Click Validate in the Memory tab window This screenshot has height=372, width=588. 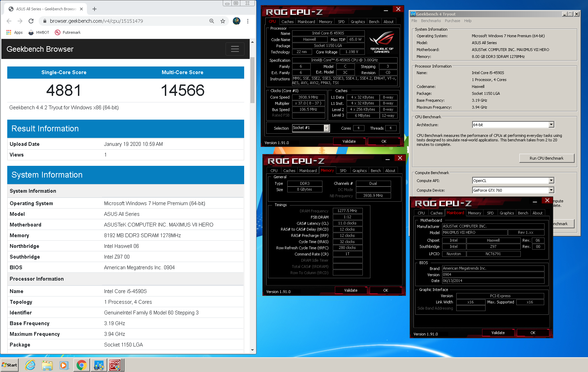[351, 290]
